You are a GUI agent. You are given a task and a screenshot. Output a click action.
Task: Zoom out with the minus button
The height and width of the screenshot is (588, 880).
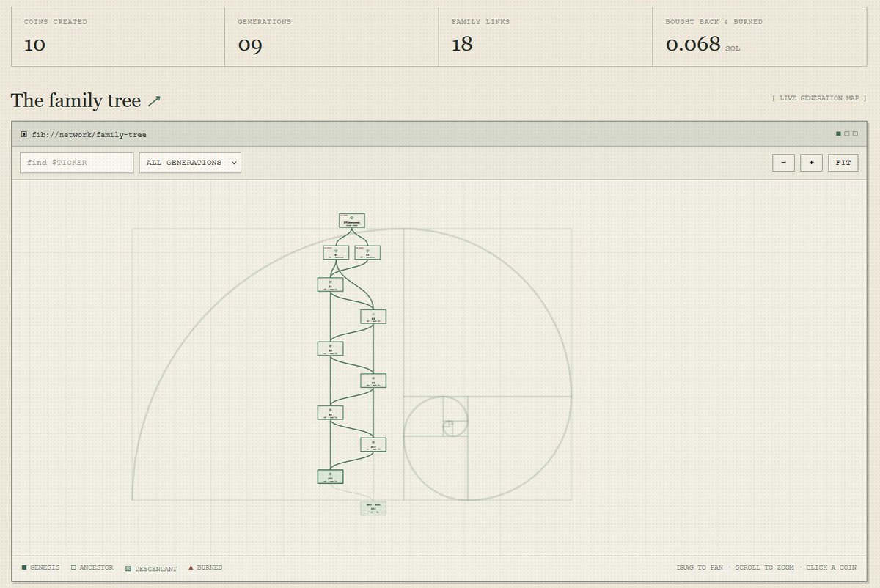coord(783,163)
